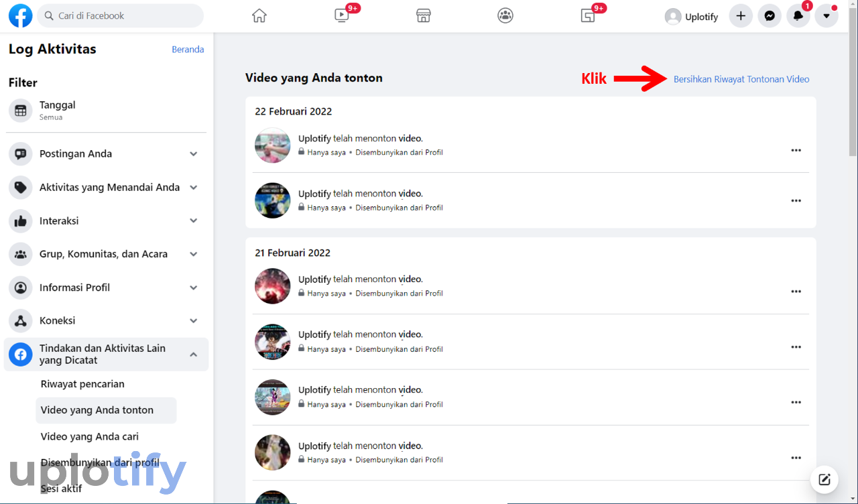
Task: Open options for third 21 Februari video
Action: click(x=796, y=402)
